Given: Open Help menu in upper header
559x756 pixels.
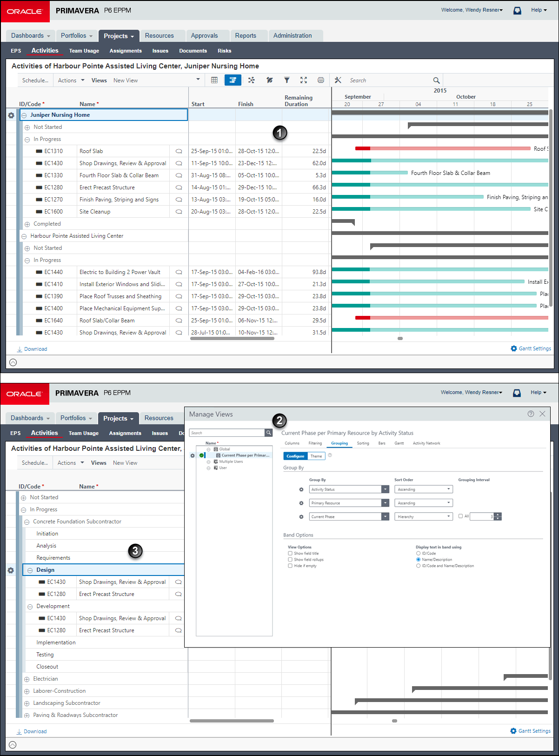Looking at the screenshot, I should (539, 10).
